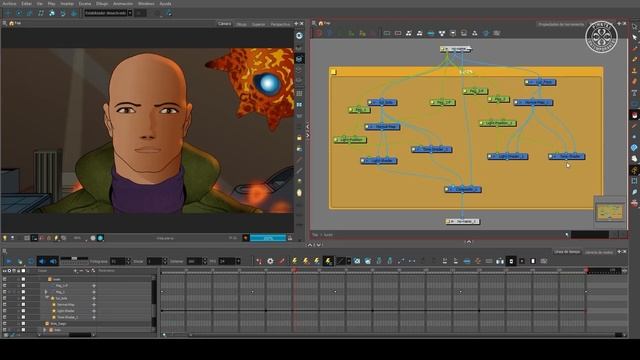Select the Multi-Port-Out node below the group
Viewport: 640px width, 360px height.
coord(462,221)
